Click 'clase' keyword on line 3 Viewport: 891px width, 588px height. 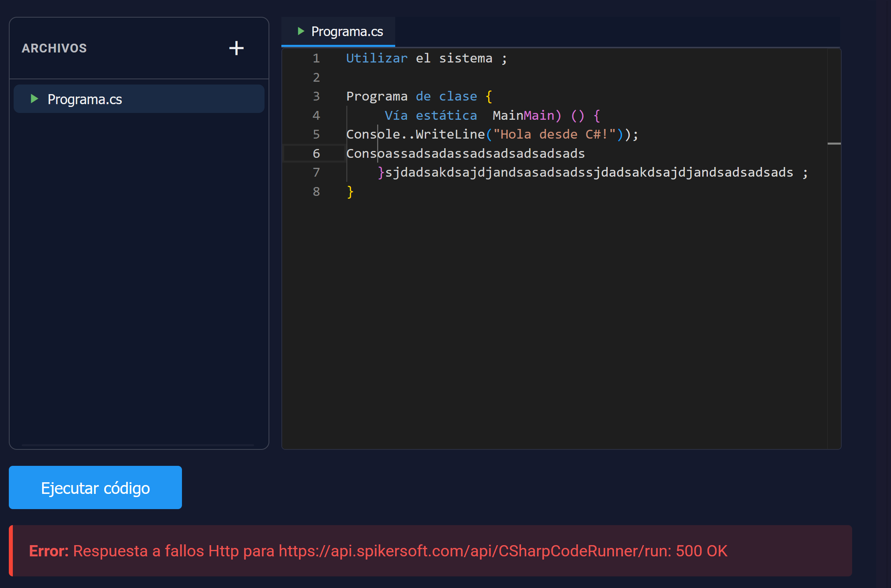tap(458, 97)
